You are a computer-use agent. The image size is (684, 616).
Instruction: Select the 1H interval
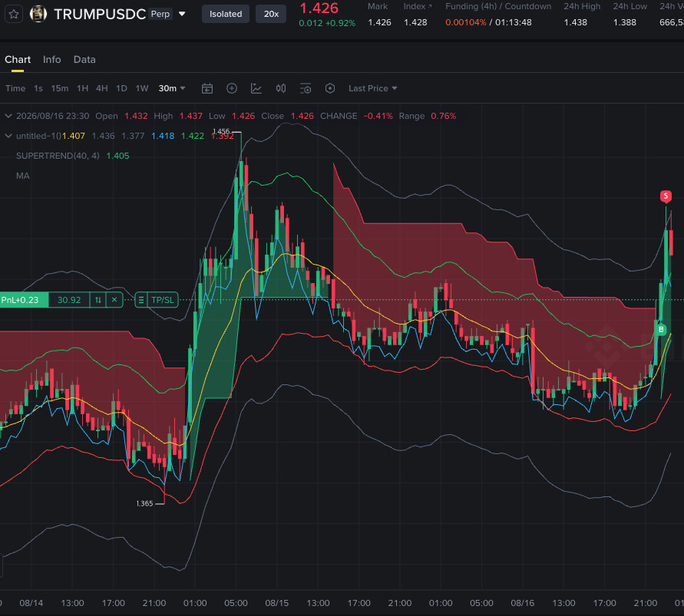82,88
